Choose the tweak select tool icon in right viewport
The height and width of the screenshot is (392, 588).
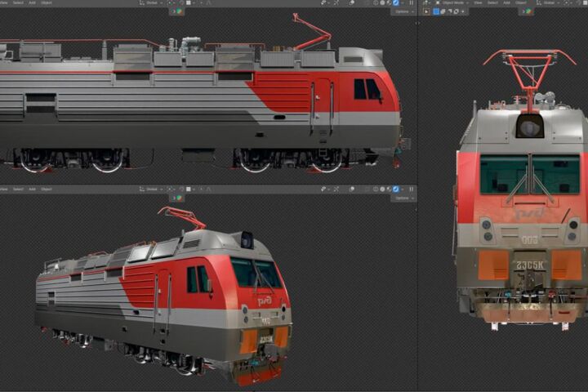point(426,11)
